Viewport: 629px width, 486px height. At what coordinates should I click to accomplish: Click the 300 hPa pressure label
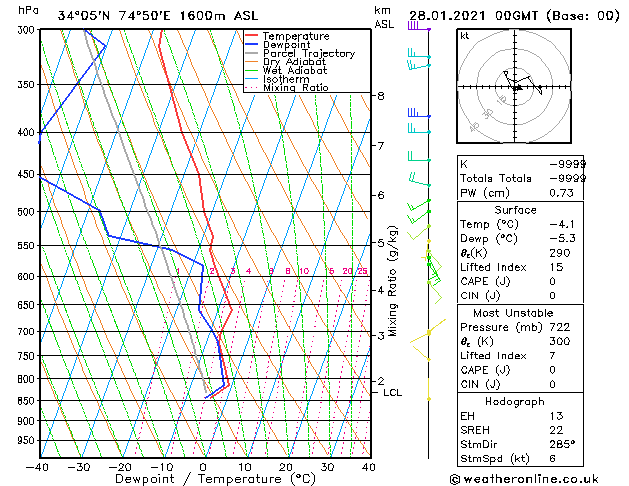click(28, 30)
